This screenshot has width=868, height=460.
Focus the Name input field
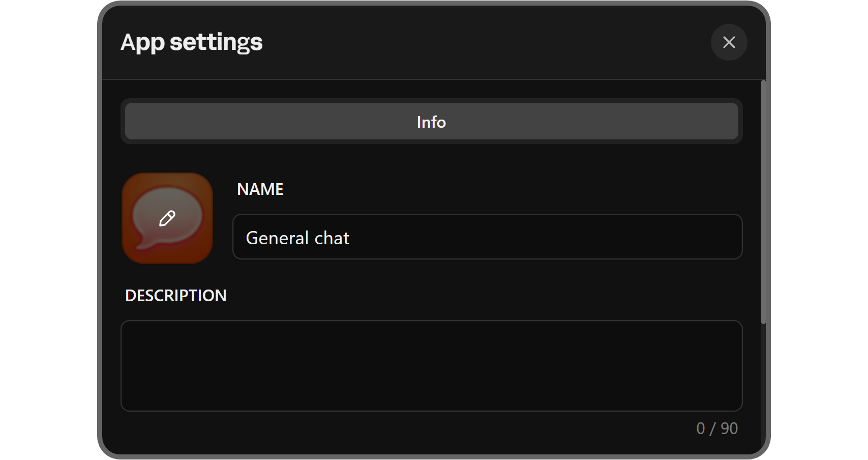(487, 237)
